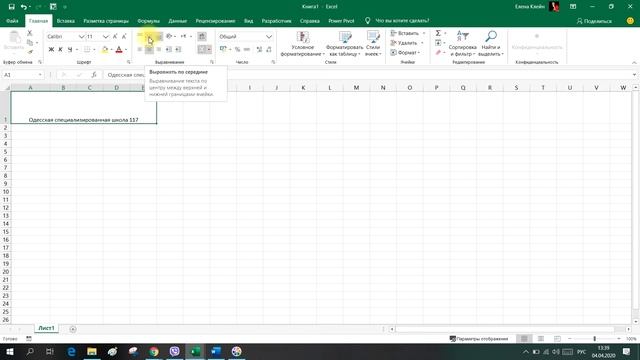This screenshot has width=640, height=360.
Task: Align text to top of cell
Action: point(140,36)
